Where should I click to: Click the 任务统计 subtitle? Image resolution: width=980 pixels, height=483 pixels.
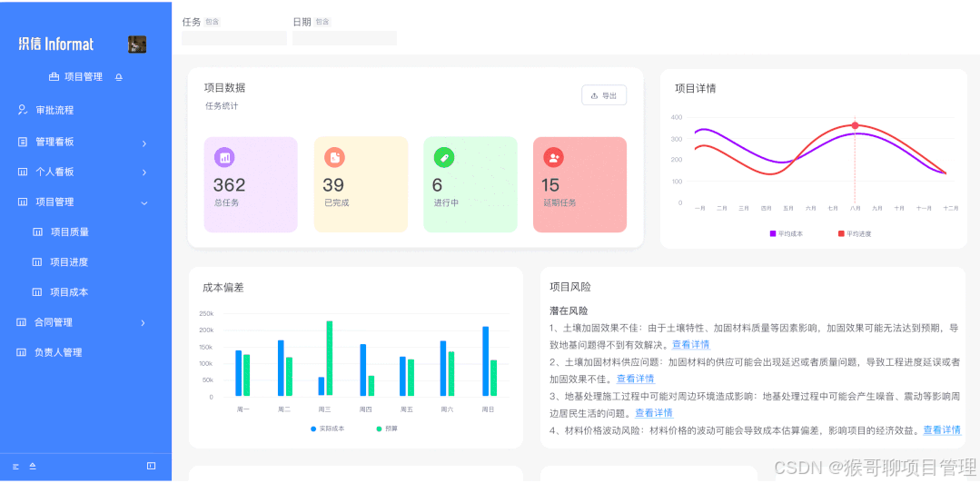(222, 106)
